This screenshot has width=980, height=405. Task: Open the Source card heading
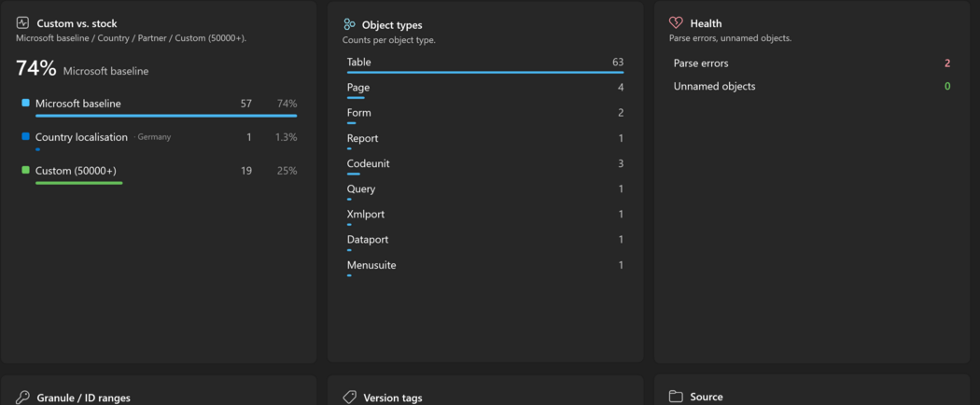coord(707,397)
